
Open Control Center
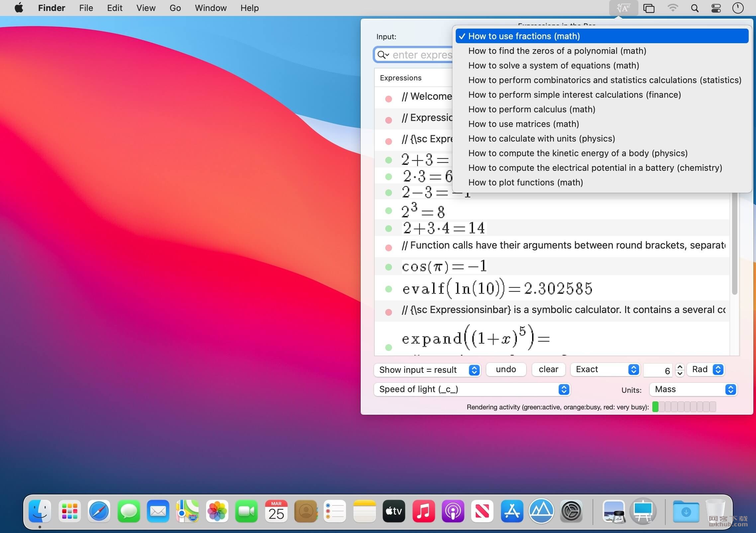[716, 8]
